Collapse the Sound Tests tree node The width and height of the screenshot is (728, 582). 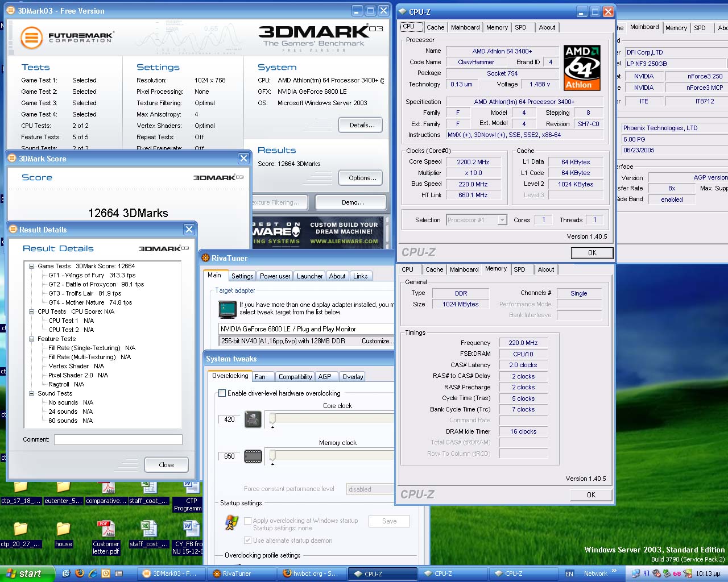(x=32, y=393)
